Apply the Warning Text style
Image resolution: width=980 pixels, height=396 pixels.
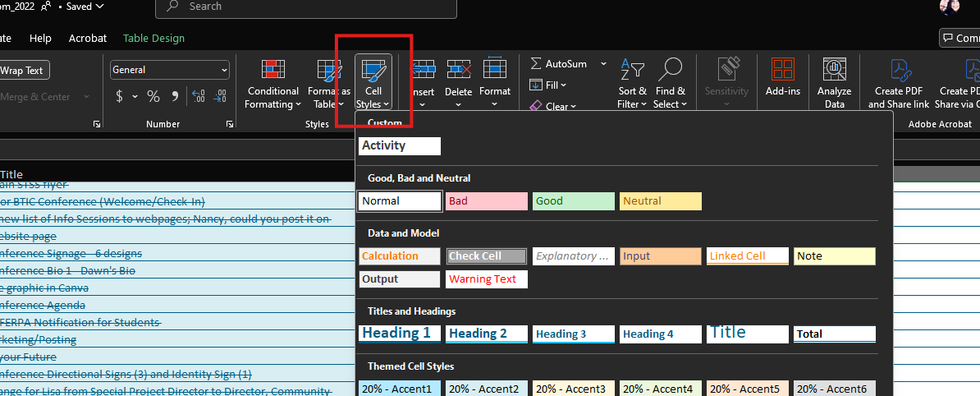(x=487, y=279)
